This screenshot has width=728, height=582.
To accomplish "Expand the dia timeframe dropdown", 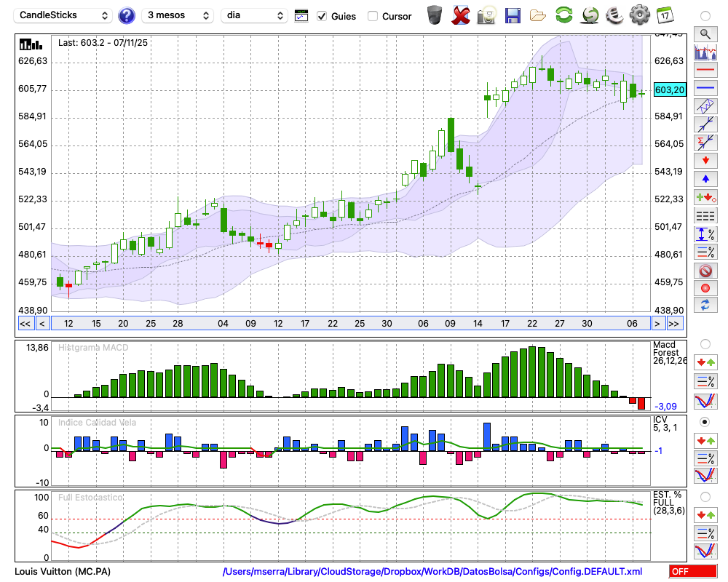I will point(254,15).
